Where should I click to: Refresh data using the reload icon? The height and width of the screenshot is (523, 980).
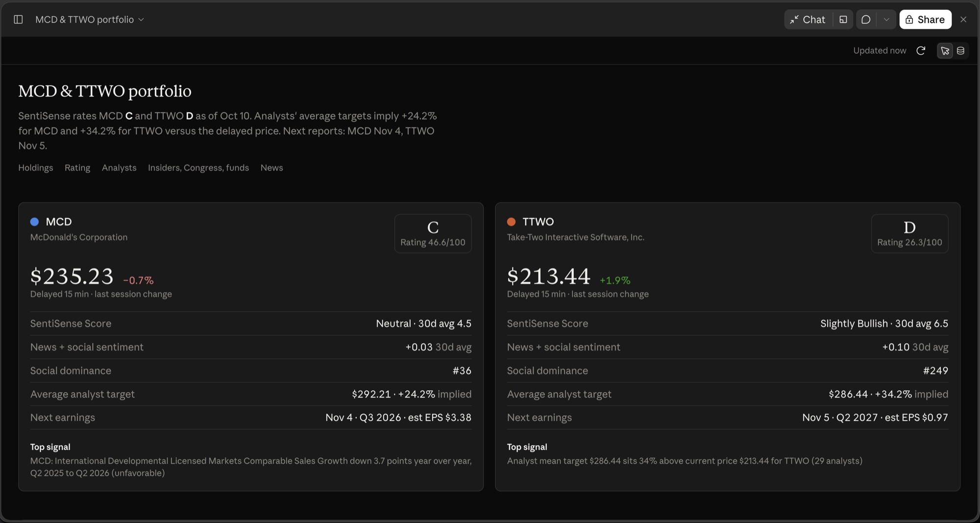click(921, 50)
